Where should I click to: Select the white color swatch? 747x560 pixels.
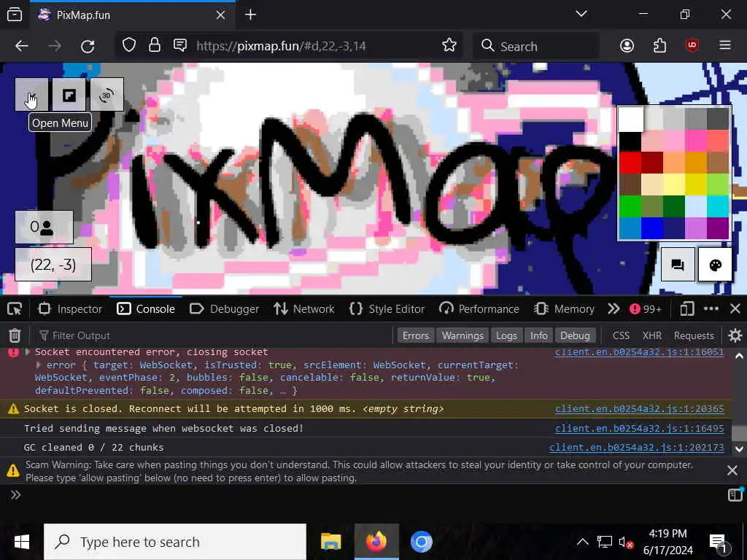click(x=630, y=119)
